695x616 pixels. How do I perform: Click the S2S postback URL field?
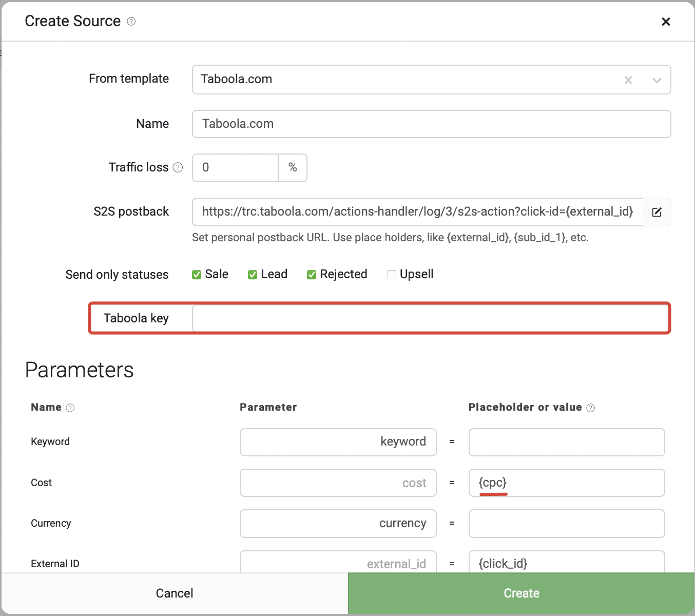[417, 212]
